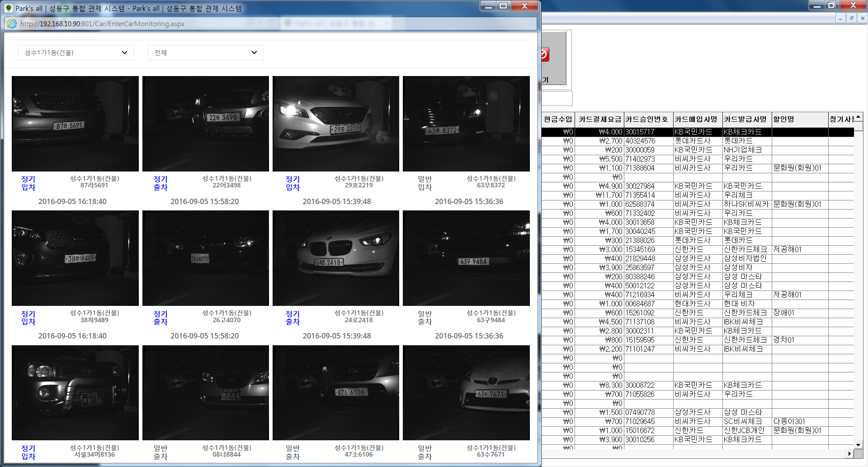Open car photo with plate 47소6106
The height and width of the screenshot is (467, 868).
[x=336, y=393]
